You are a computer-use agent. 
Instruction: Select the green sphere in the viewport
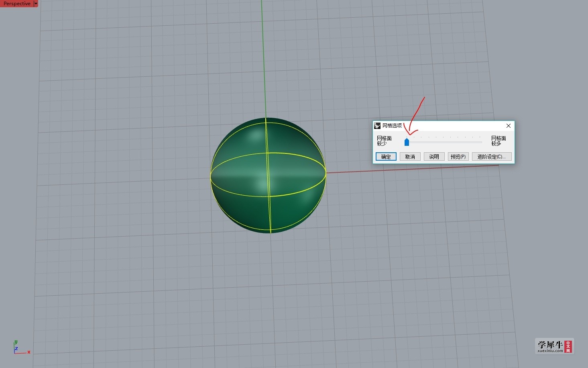point(268,175)
